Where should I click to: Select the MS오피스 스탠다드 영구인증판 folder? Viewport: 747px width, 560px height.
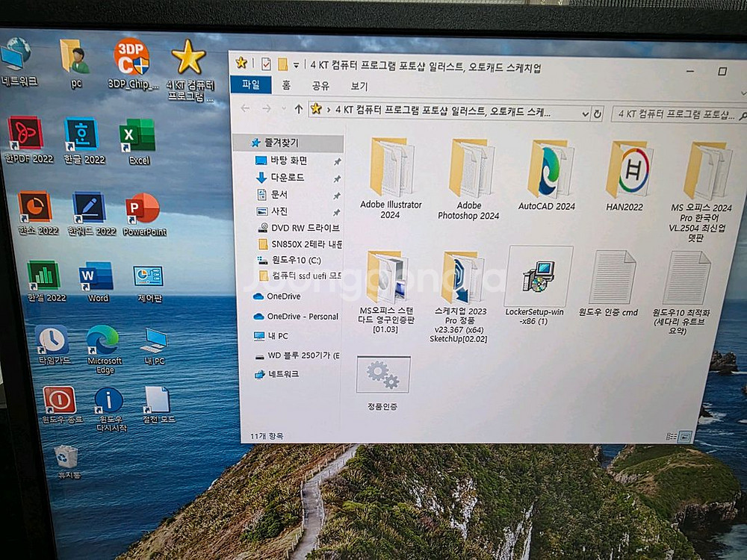386,291
